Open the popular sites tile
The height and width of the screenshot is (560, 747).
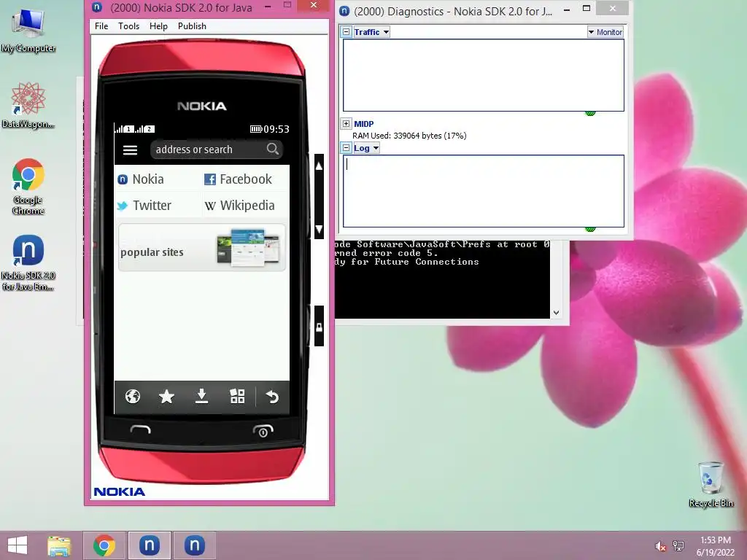click(202, 248)
